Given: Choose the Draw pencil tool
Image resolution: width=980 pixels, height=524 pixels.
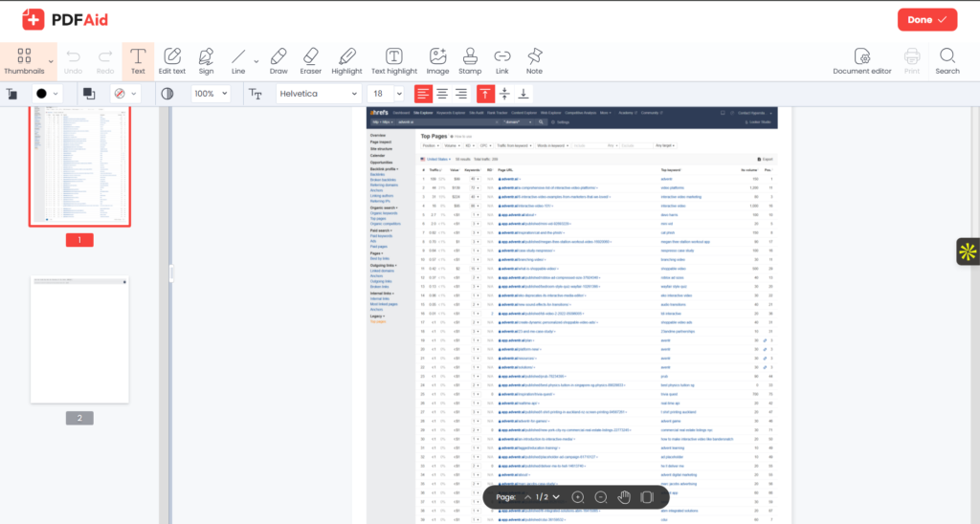Looking at the screenshot, I should [278, 60].
